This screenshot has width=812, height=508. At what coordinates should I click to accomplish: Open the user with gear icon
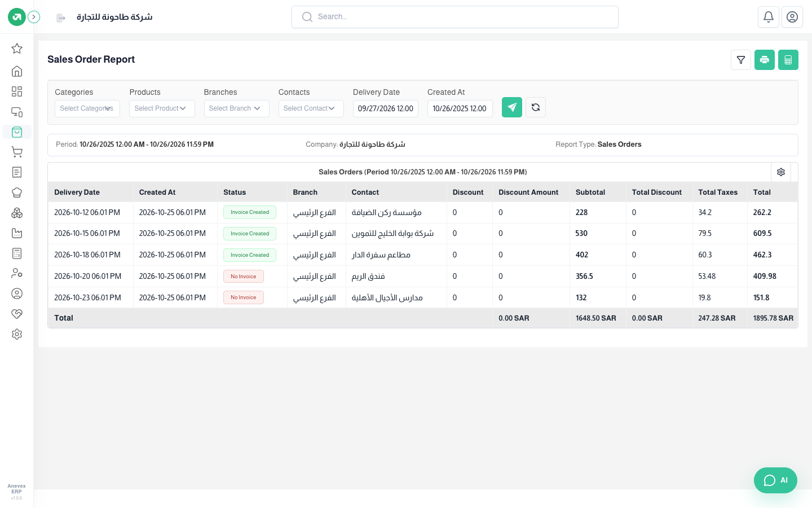(17, 273)
